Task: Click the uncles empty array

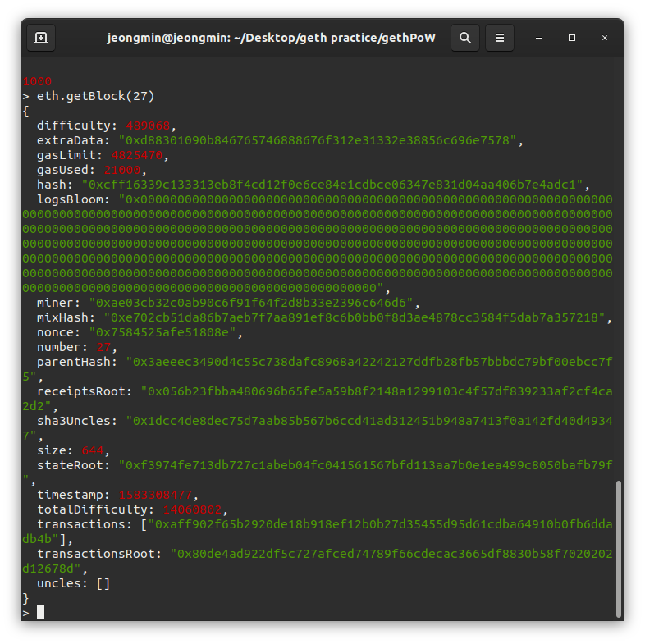Action: click(103, 584)
